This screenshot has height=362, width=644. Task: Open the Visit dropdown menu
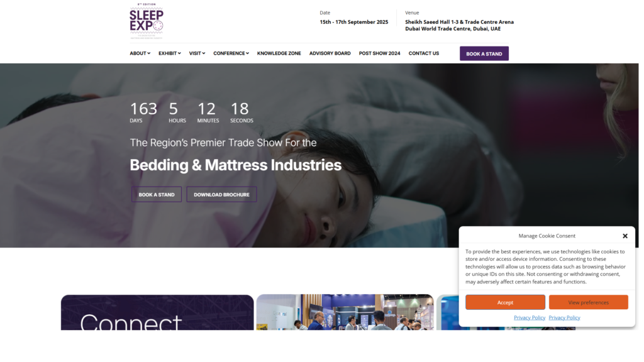point(197,53)
